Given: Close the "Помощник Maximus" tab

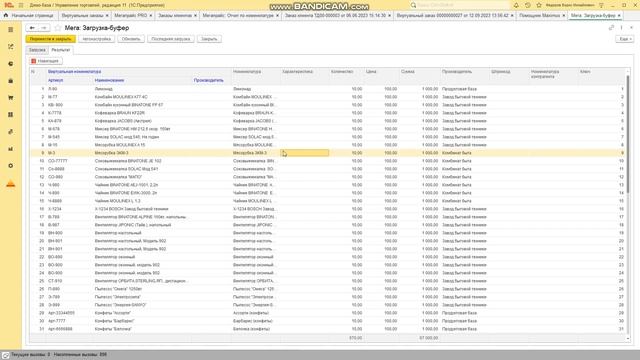Looking at the screenshot, I should [x=564, y=16].
